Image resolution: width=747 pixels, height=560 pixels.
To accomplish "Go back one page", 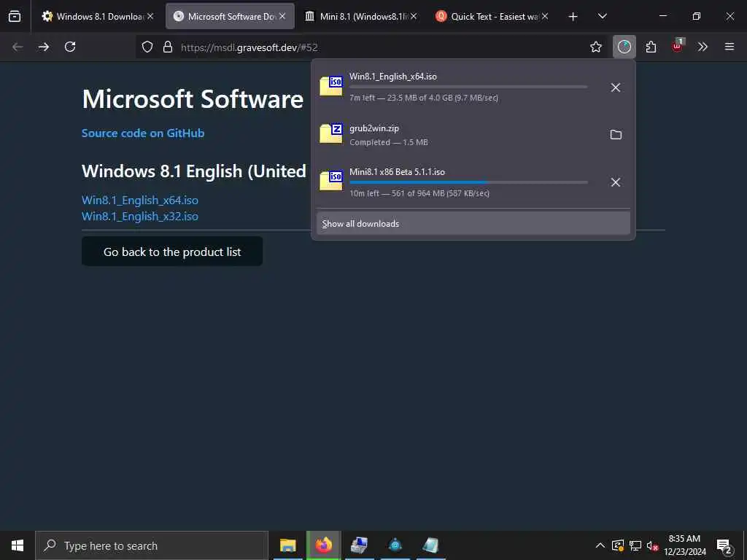I will coord(18,47).
